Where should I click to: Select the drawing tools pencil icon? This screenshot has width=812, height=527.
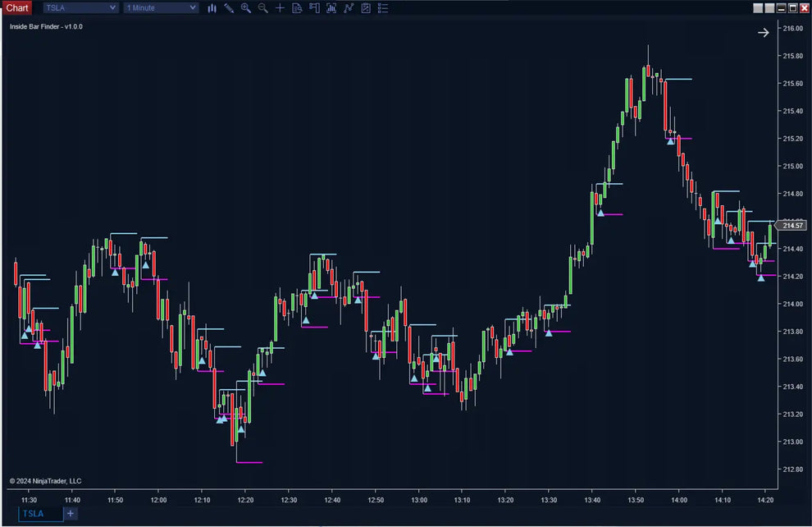click(229, 8)
